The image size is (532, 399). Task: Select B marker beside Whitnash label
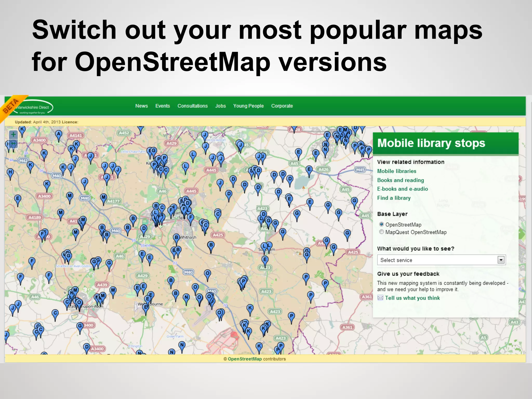click(176, 239)
